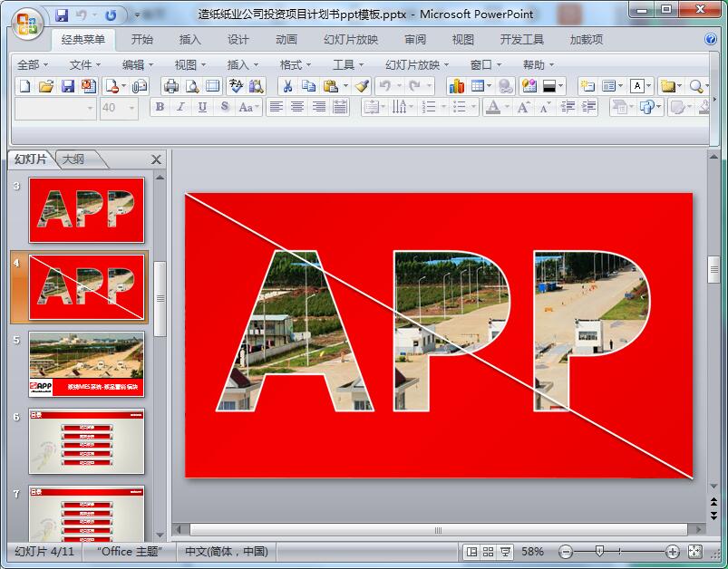Viewport: 728px width, 569px height.
Task: Click the Insert Chart icon
Action: tap(456, 86)
